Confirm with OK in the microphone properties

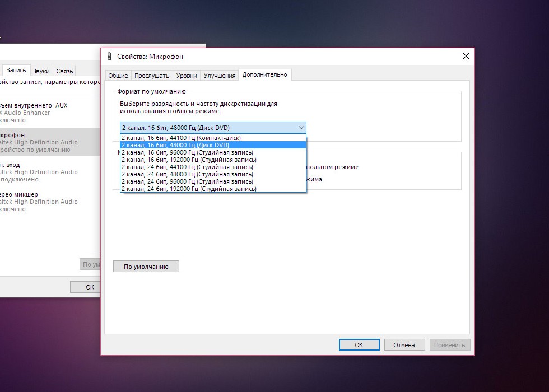click(x=359, y=345)
